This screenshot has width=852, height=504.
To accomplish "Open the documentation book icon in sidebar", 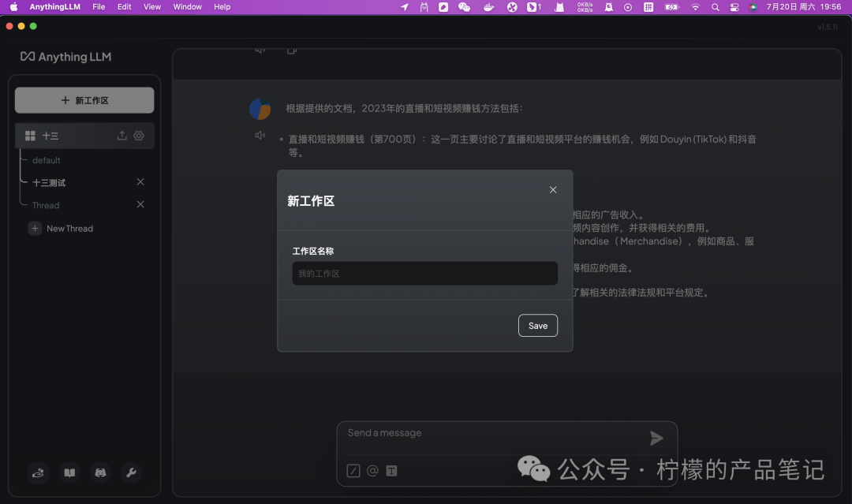I will [69, 472].
